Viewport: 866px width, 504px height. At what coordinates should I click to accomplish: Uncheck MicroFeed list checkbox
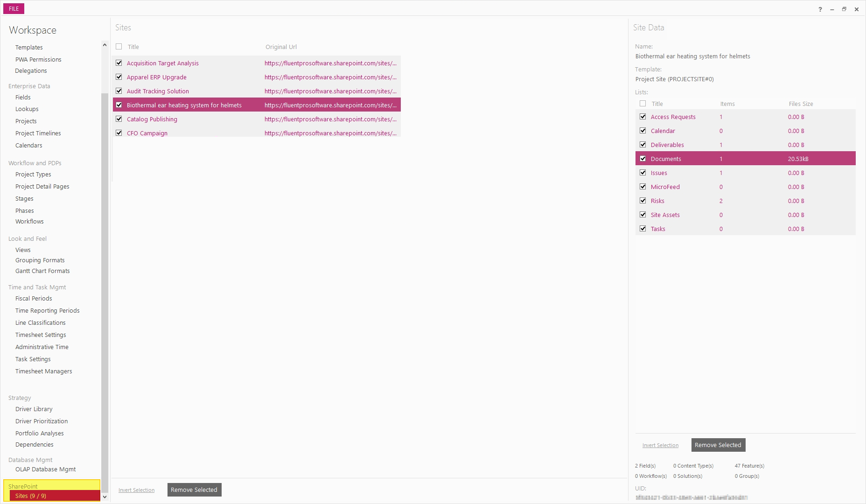click(643, 187)
